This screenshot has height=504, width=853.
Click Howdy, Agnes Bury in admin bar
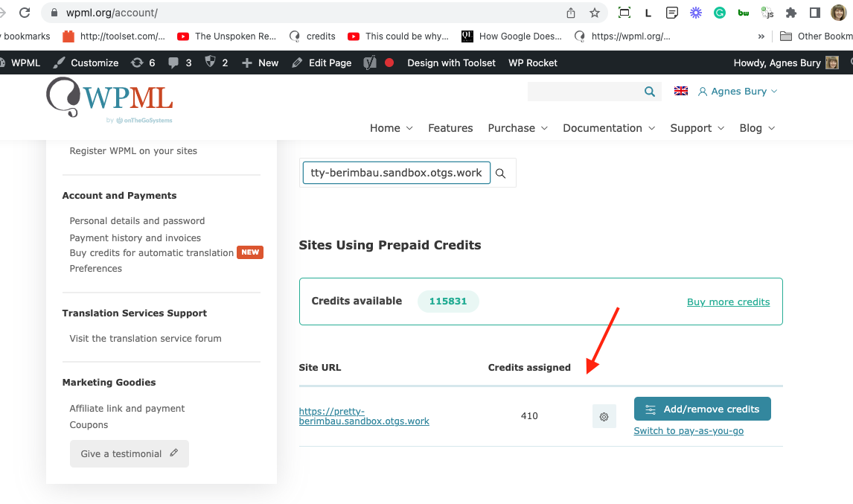[785, 63]
